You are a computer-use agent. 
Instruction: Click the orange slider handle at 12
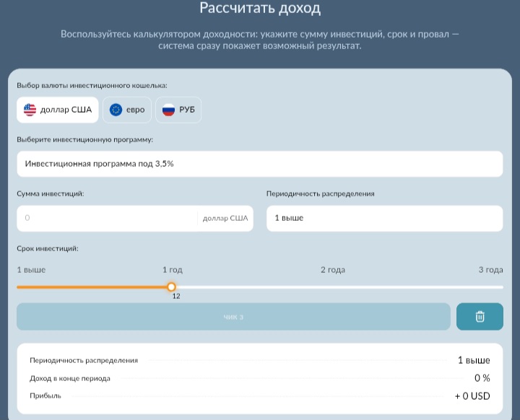pos(171,286)
